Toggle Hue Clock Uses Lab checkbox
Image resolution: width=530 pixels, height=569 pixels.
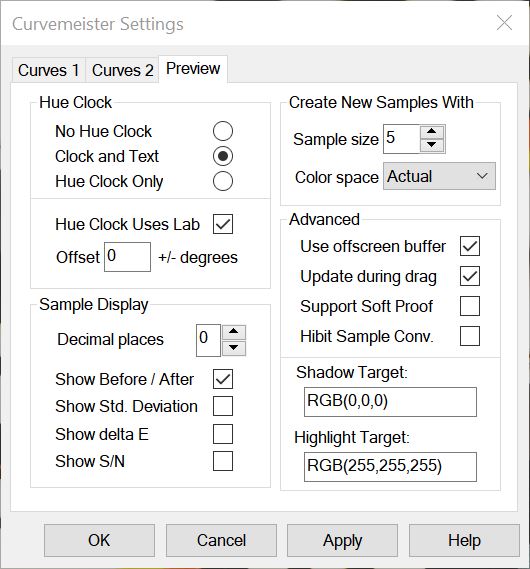(x=223, y=224)
